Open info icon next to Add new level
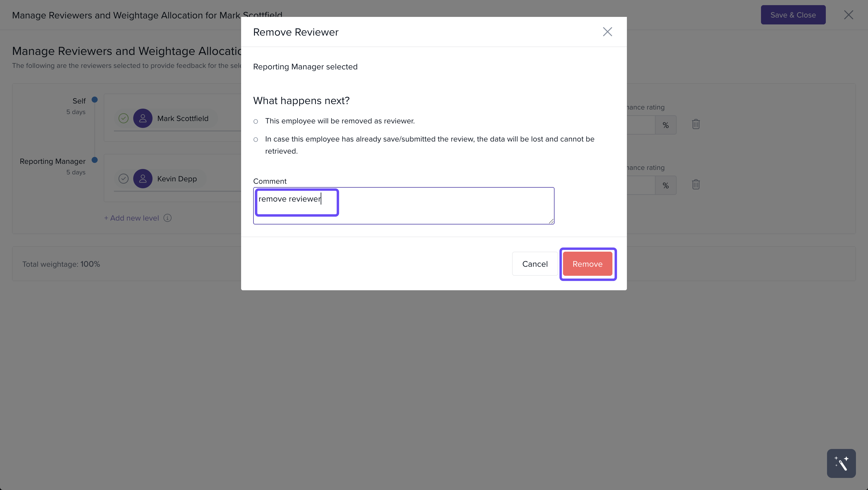868x490 pixels. pos(167,218)
